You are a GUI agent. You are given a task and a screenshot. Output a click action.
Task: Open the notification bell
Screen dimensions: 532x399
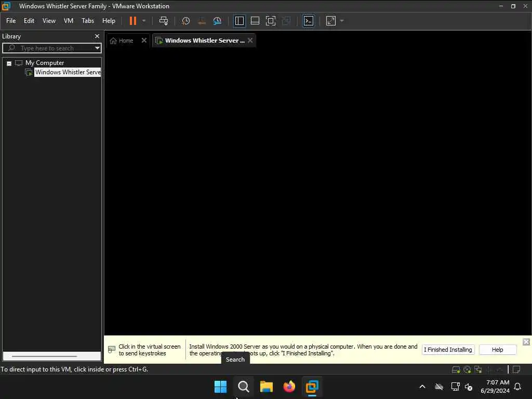(517, 387)
